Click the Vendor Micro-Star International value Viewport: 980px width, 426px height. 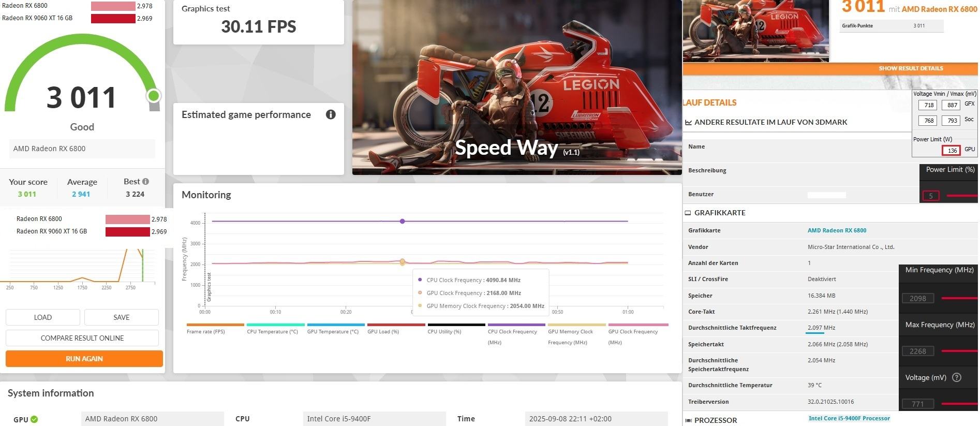point(851,247)
